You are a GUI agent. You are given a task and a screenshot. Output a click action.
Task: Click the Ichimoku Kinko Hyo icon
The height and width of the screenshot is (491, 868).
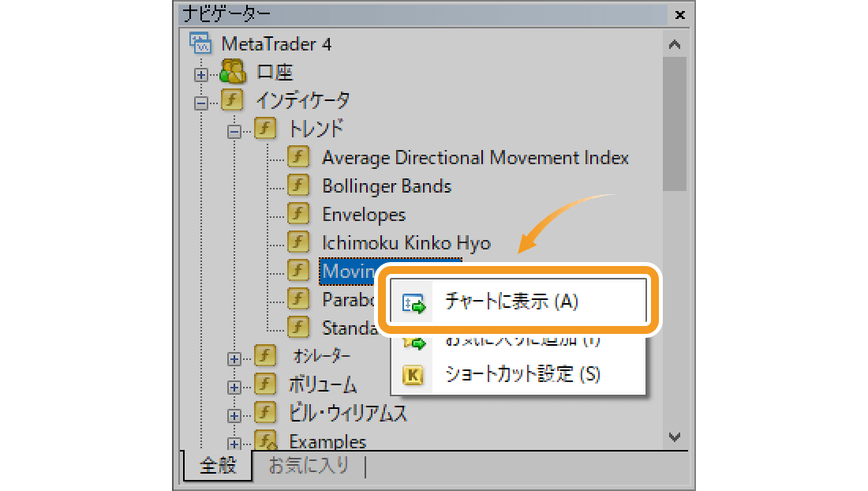click(298, 242)
